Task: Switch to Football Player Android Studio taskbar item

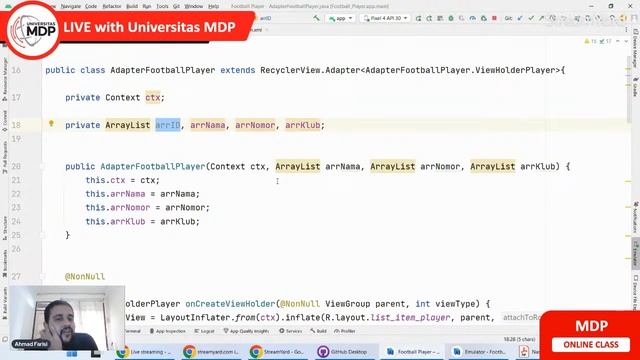Action: (x=413, y=351)
